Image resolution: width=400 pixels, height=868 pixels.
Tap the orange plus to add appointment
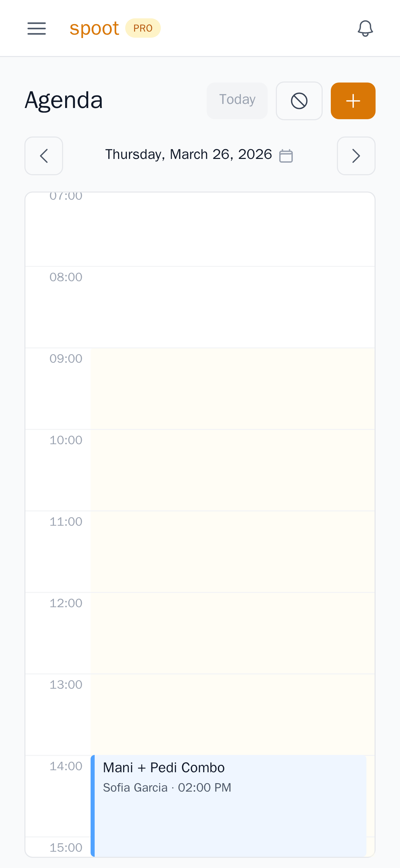[353, 101]
